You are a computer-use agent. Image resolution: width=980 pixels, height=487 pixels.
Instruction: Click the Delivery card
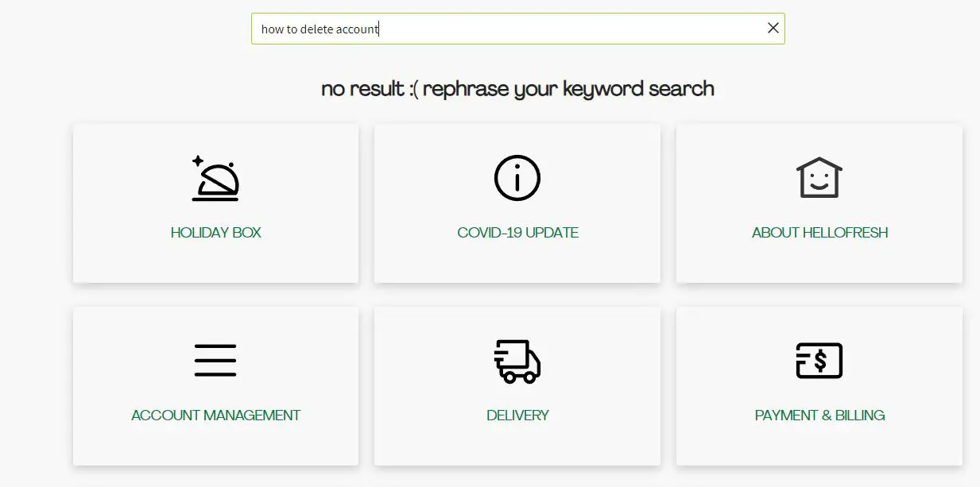(517, 386)
